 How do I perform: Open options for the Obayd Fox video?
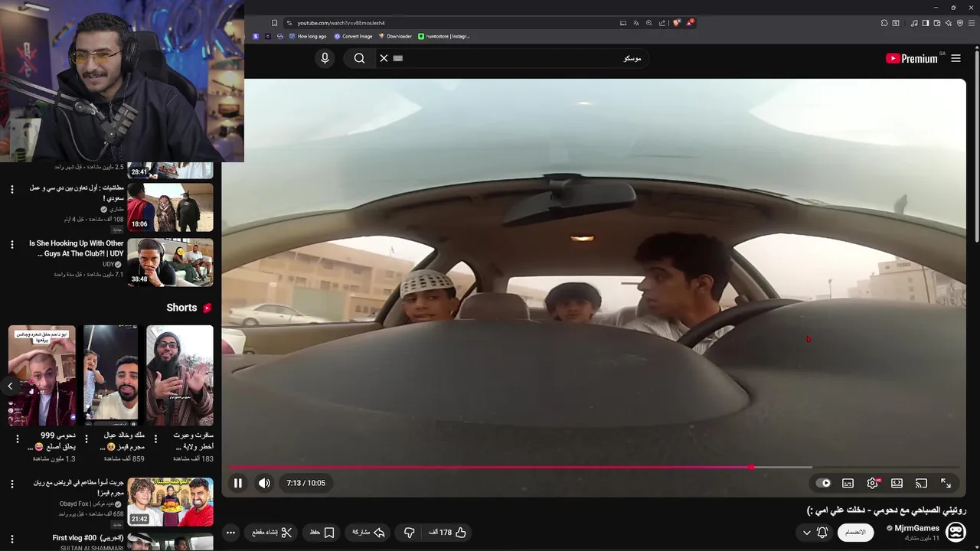pyautogui.click(x=11, y=484)
